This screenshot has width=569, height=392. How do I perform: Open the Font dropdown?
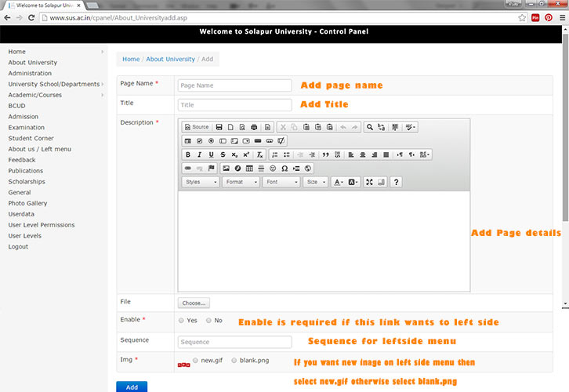(281, 182)
